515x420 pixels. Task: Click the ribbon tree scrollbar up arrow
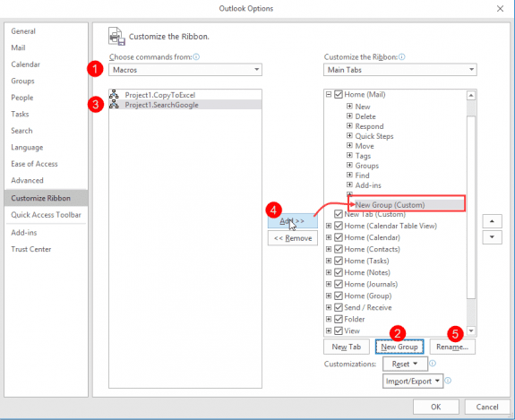[x=471, y=95]
